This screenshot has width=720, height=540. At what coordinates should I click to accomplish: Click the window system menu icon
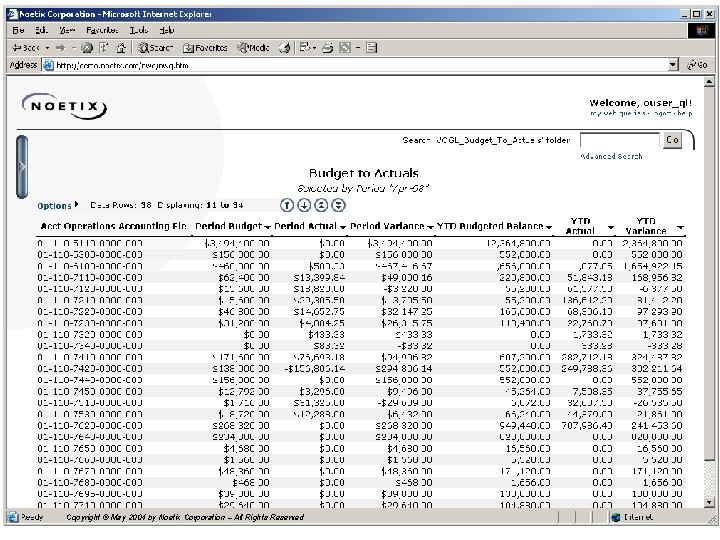(x=12, y=14)
